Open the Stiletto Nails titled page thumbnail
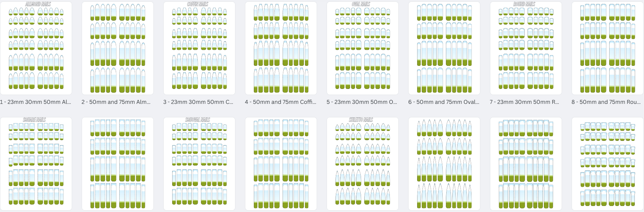 click(x=362, y=164)
